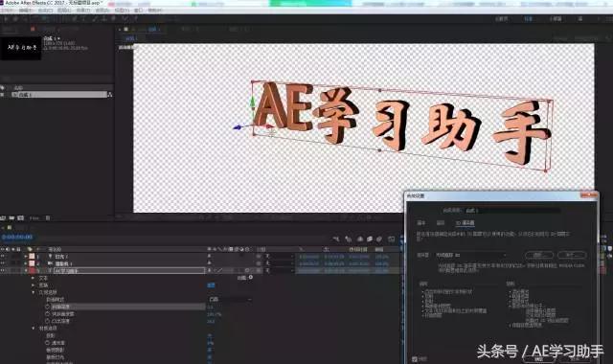Click the Project panel trash icon
The width and height of the screenshot is (613, 364).
pos(48,218)
